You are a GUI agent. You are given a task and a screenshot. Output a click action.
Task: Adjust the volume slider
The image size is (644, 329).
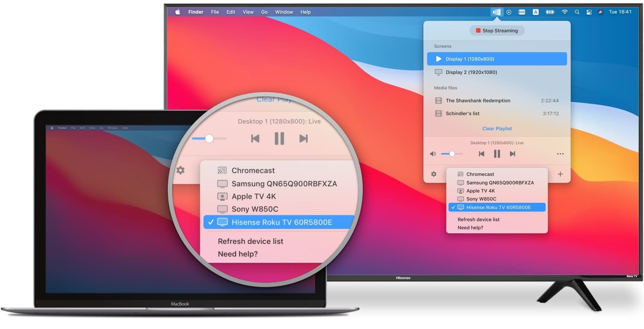click(x=453, y=154)
